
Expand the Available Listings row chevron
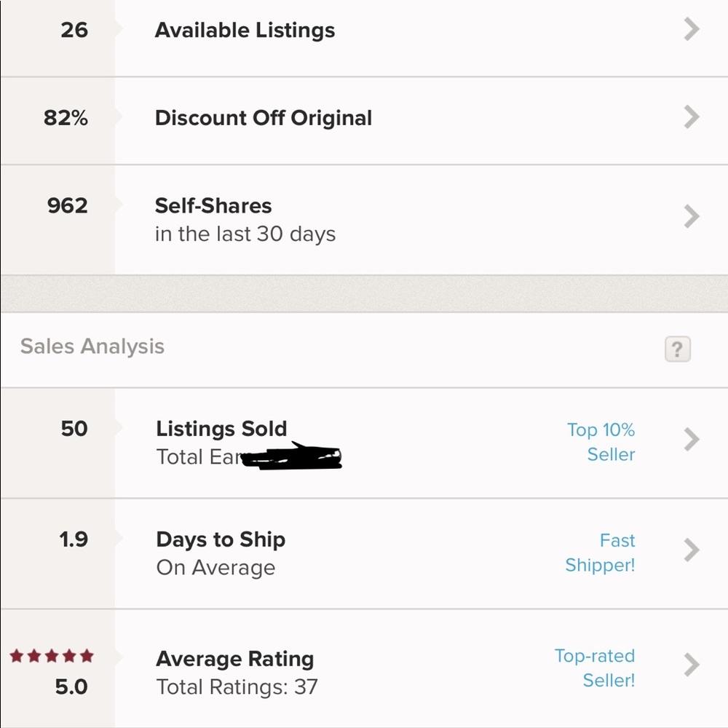click(692, 30)
